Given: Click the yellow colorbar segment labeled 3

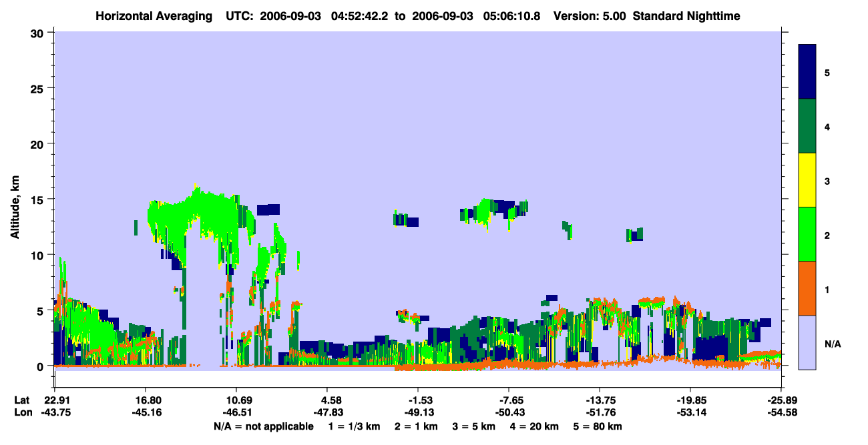Looking at the screenshot, I should coord(807,180).
